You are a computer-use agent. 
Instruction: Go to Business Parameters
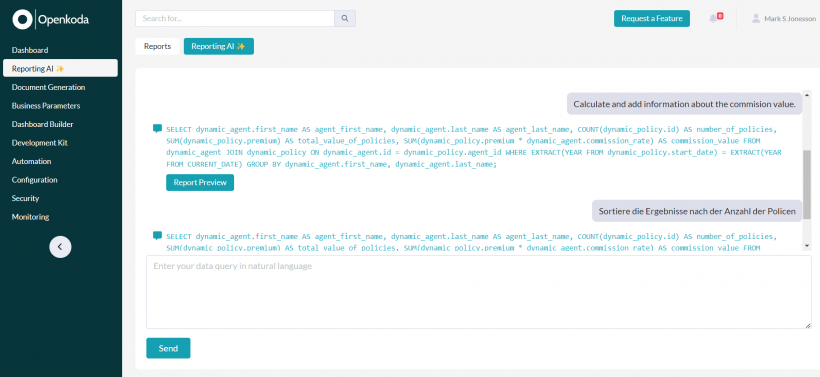click(x=46, y=106)
